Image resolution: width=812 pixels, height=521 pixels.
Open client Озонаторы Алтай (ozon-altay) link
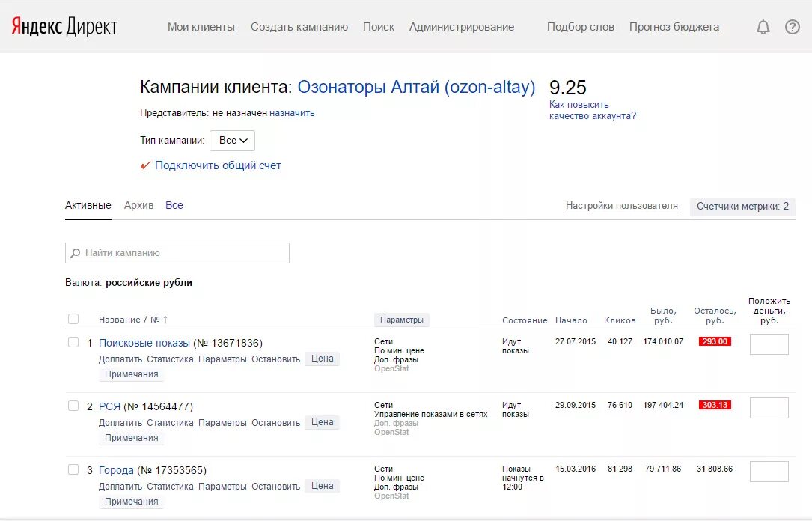pyautogui.click(x=416, y=87)
